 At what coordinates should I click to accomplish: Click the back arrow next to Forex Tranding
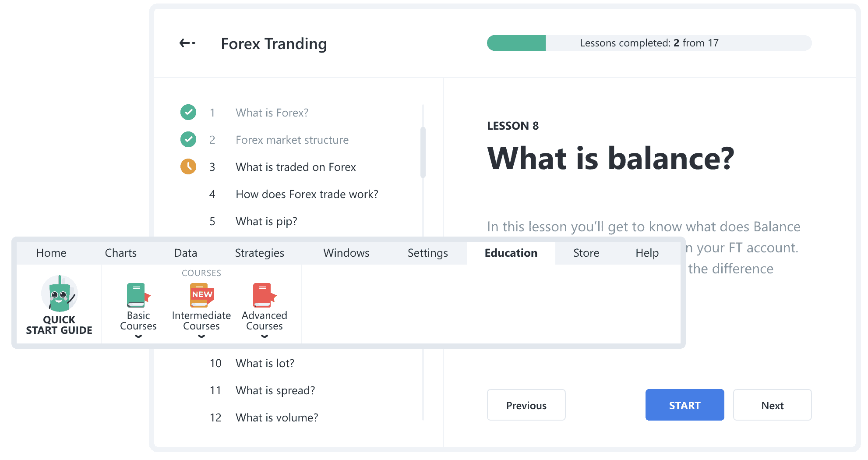click(x=187, y=43)
